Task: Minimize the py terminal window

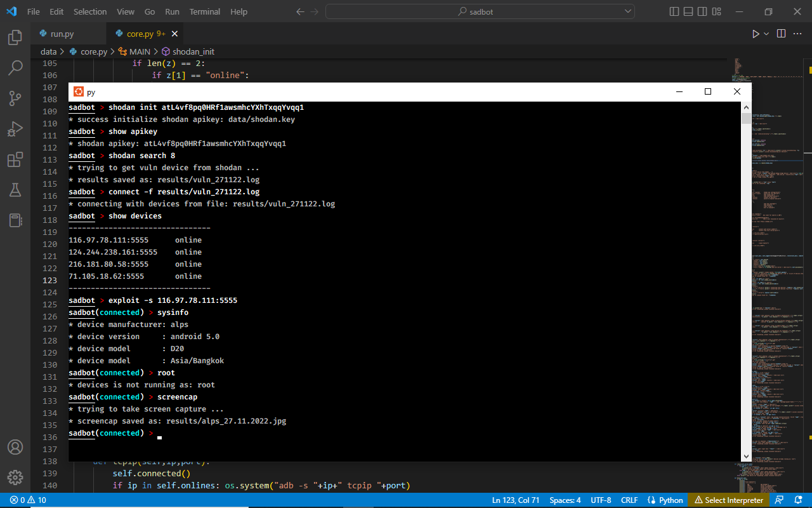Action: click(x=679, y=91)
